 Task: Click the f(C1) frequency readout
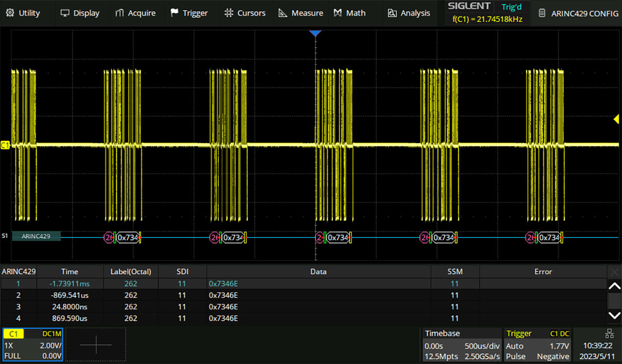click(x=486, y=19)
